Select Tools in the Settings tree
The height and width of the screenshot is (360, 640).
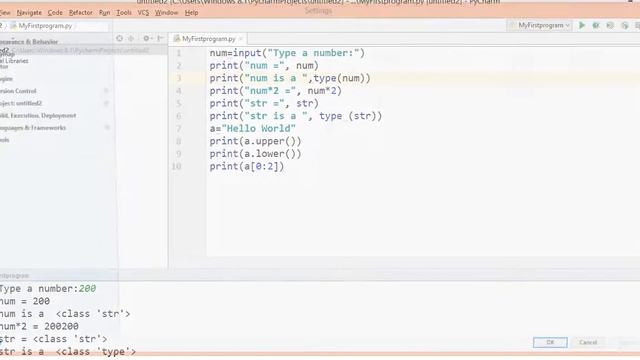(4, 140)
